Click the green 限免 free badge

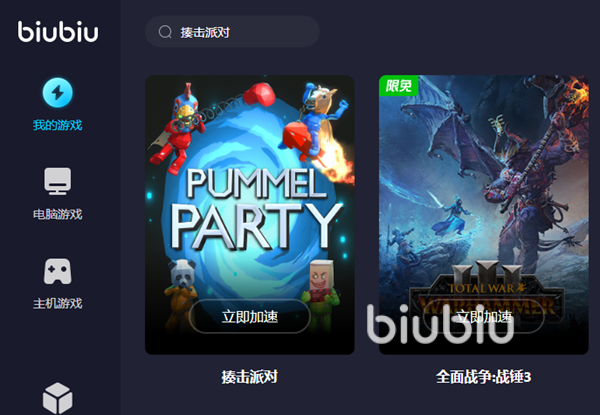[398, 85]
